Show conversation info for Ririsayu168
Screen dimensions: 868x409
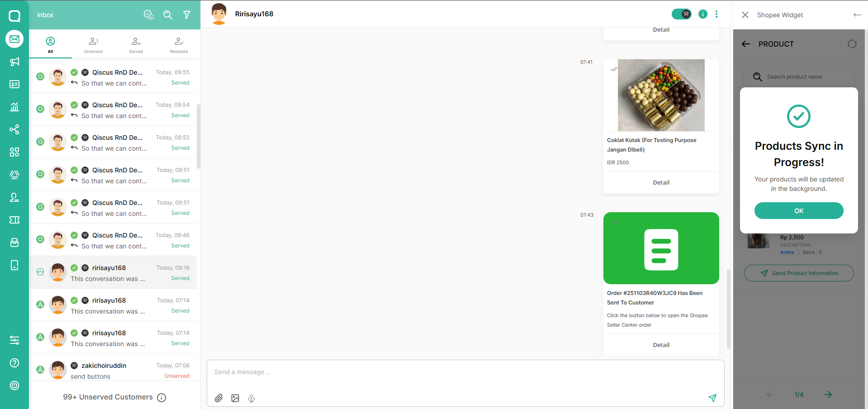pos(703,14)
